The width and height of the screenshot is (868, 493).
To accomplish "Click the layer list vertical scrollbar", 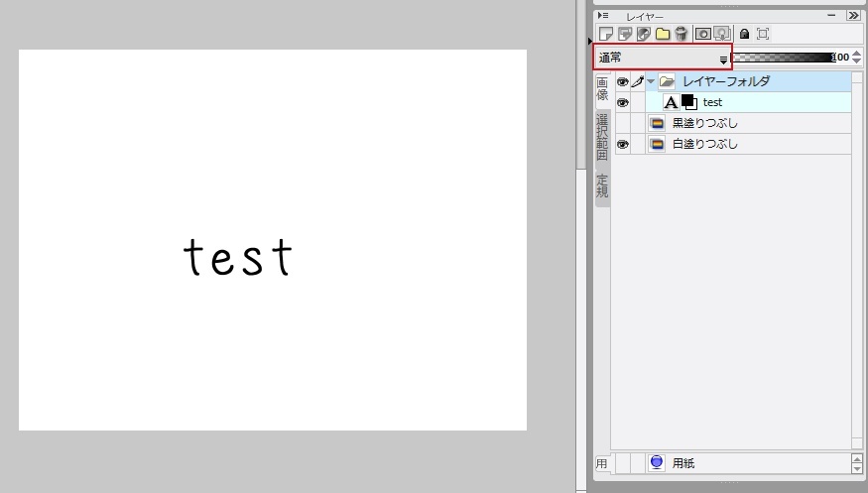I will pyautogui.click(x=857, y=260).
